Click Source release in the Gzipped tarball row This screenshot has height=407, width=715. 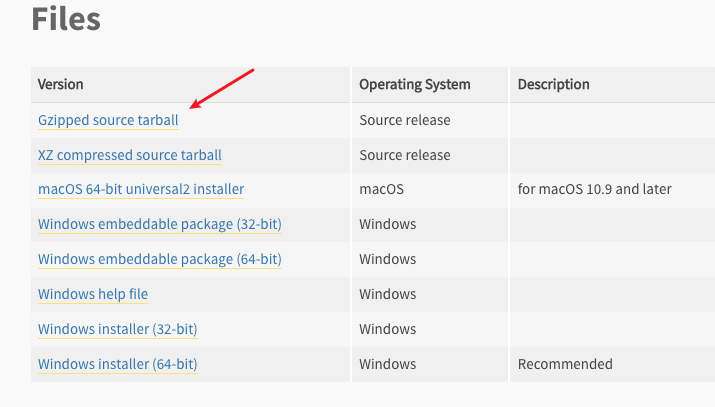pyautogui.click(x=404, y=120)
